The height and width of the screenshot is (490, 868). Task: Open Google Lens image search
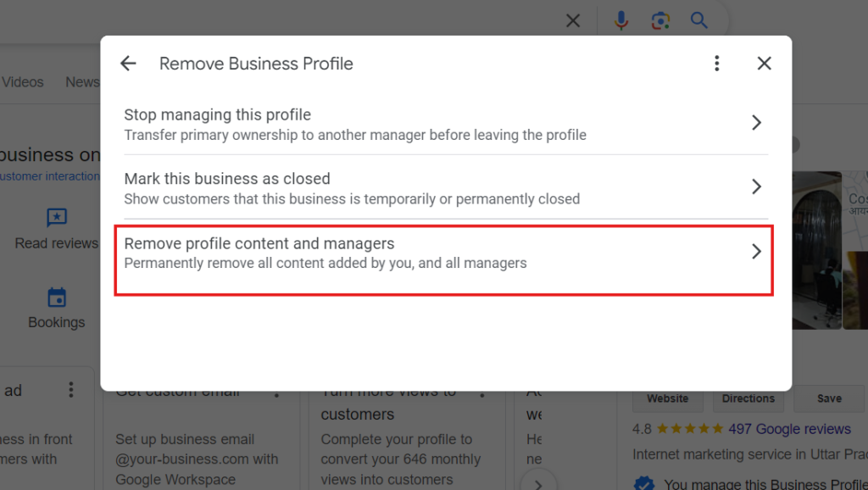pos(660,20)
